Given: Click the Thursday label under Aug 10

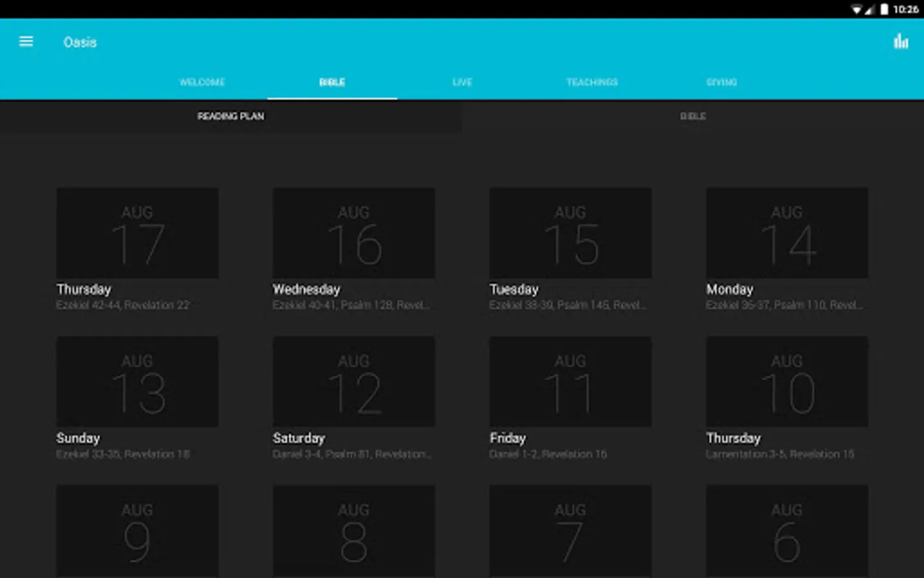Looking at the screenshot, I should pyautogui.click(x=733, y=439).
